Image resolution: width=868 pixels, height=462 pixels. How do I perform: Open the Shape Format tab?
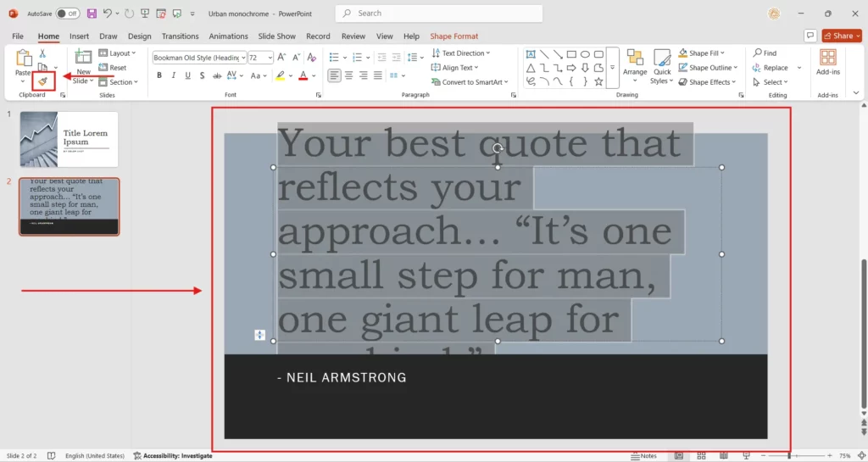point(453,36)
